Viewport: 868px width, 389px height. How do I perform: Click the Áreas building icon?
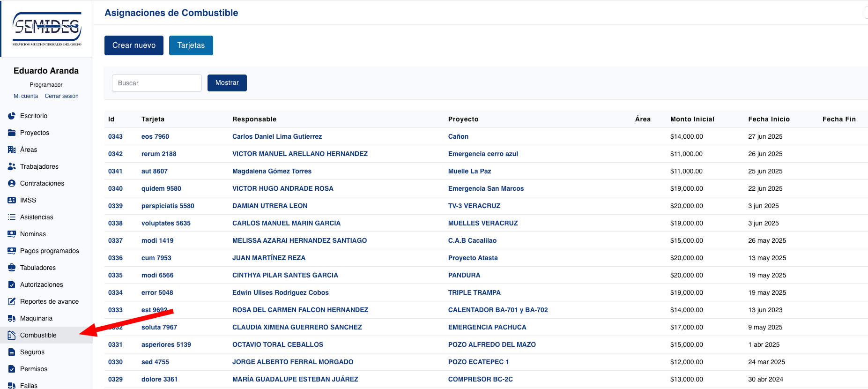point(12,150)
